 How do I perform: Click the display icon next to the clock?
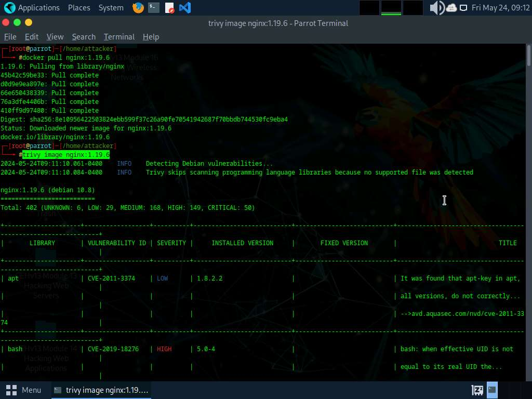point(463,8)
